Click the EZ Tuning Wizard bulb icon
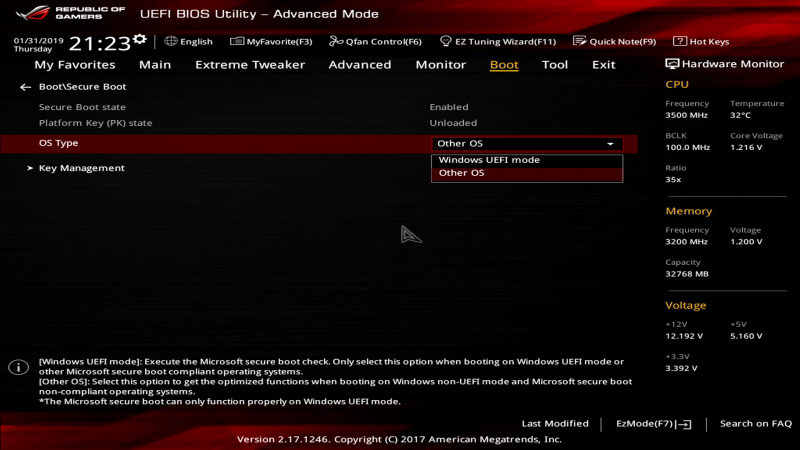 (445, 41)
